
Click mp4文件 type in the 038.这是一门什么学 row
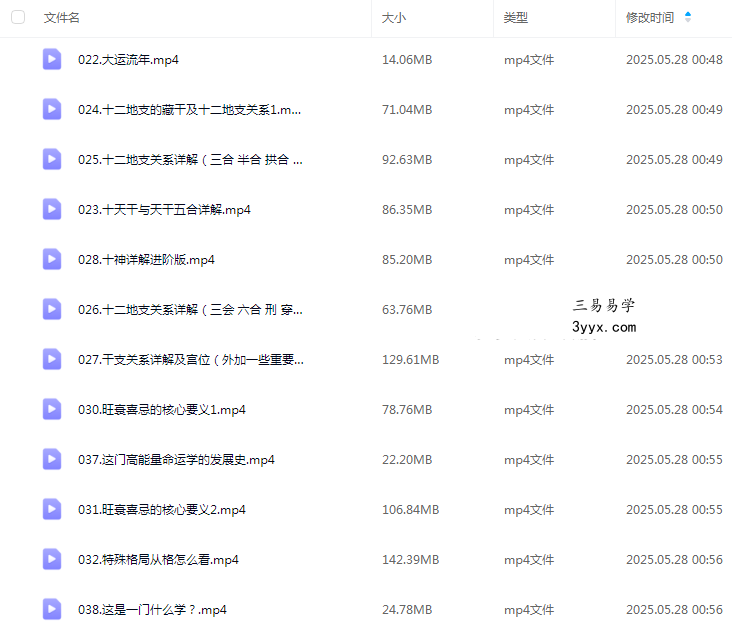[x=529, y=609]
